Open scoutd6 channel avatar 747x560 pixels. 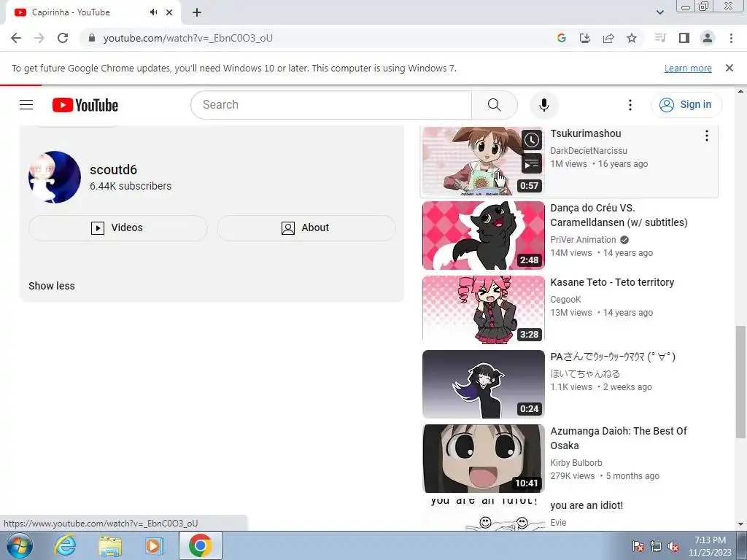(x=54, y=177)
